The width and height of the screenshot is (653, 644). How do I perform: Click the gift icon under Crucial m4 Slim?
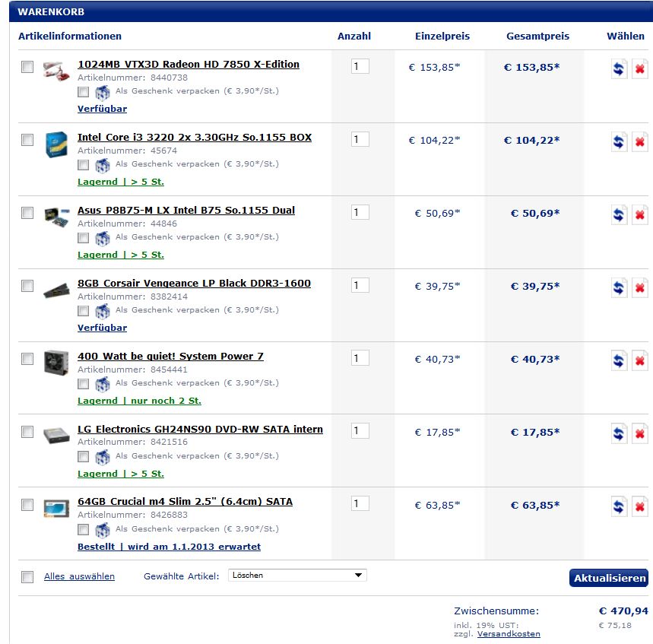103,530
